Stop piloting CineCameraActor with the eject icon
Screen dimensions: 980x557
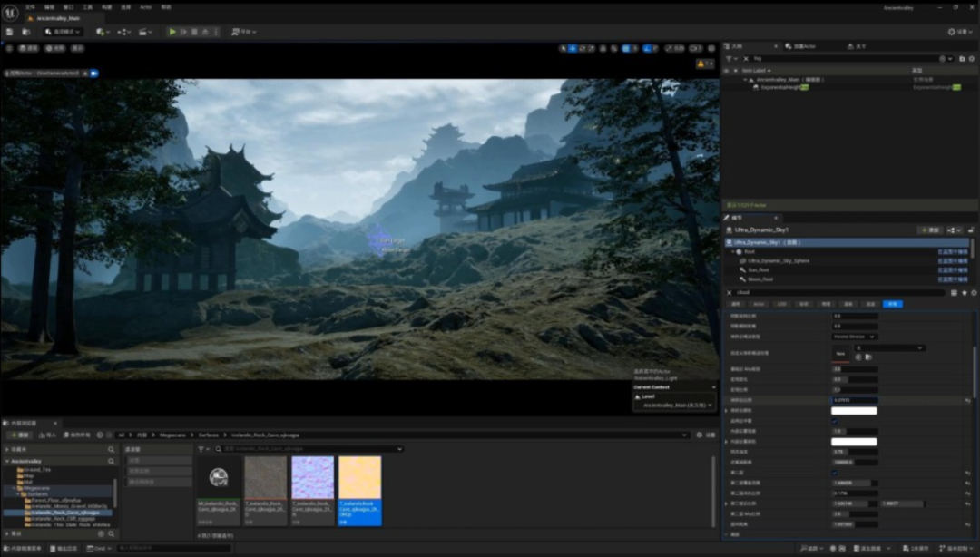[x=85, y=73]
